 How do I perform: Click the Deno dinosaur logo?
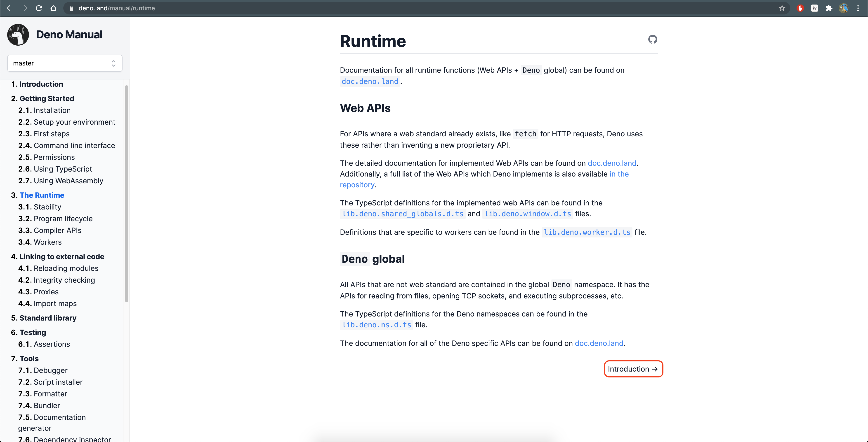click(18, 34)
